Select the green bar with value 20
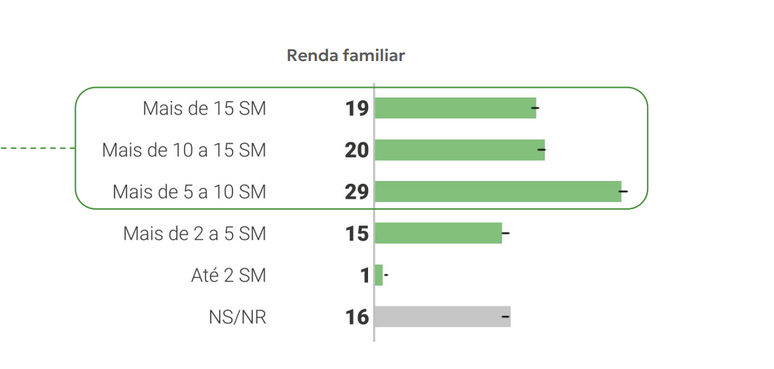774x369 pixels. [460, 150]
